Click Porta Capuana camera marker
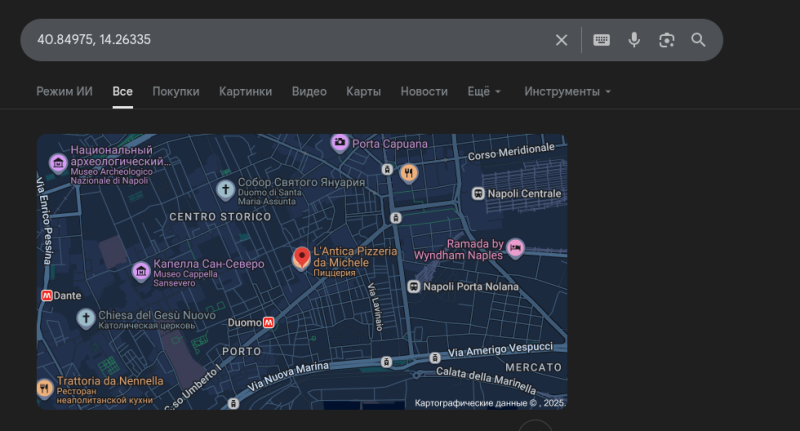800x431 pixels. tap(340, 143)
